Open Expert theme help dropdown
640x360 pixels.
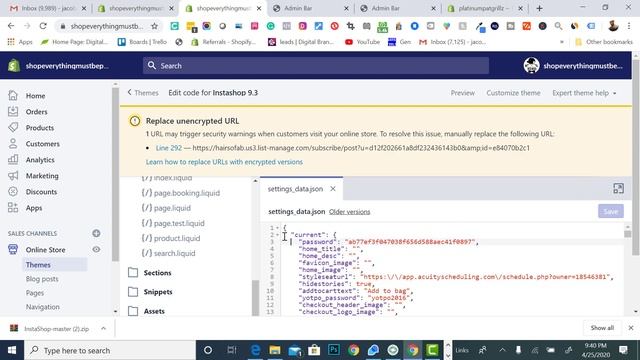coord(584,93)
